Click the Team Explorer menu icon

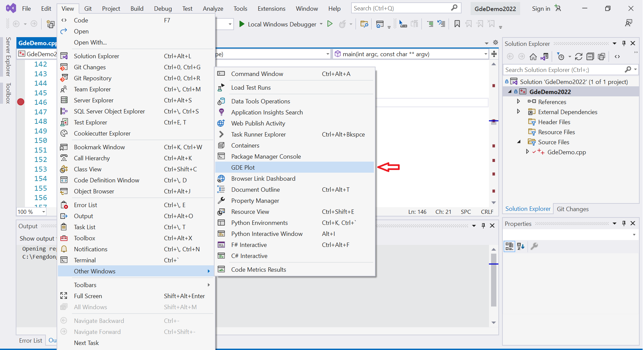pos(64,89)
